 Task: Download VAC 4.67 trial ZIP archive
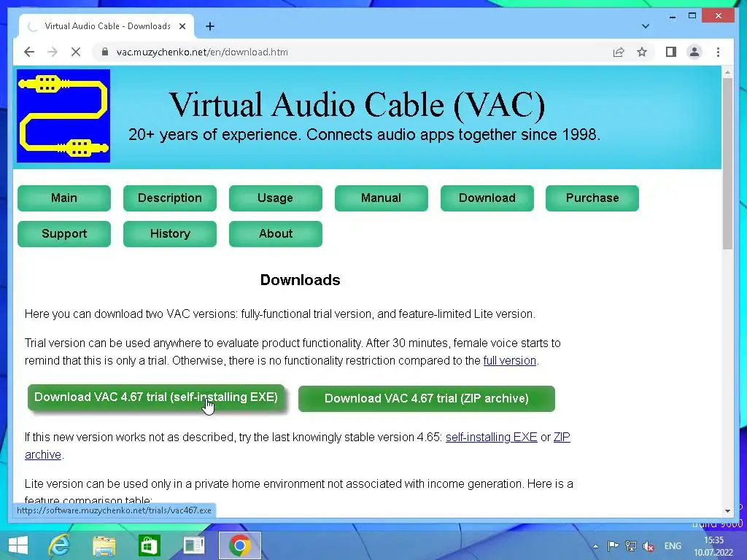coord(426,399)
